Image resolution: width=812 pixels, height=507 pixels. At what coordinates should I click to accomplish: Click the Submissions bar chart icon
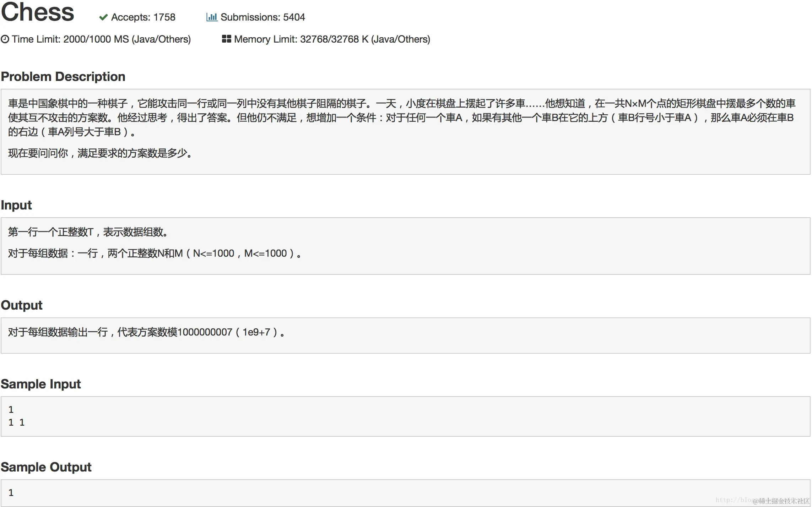(x=212, y=17)
